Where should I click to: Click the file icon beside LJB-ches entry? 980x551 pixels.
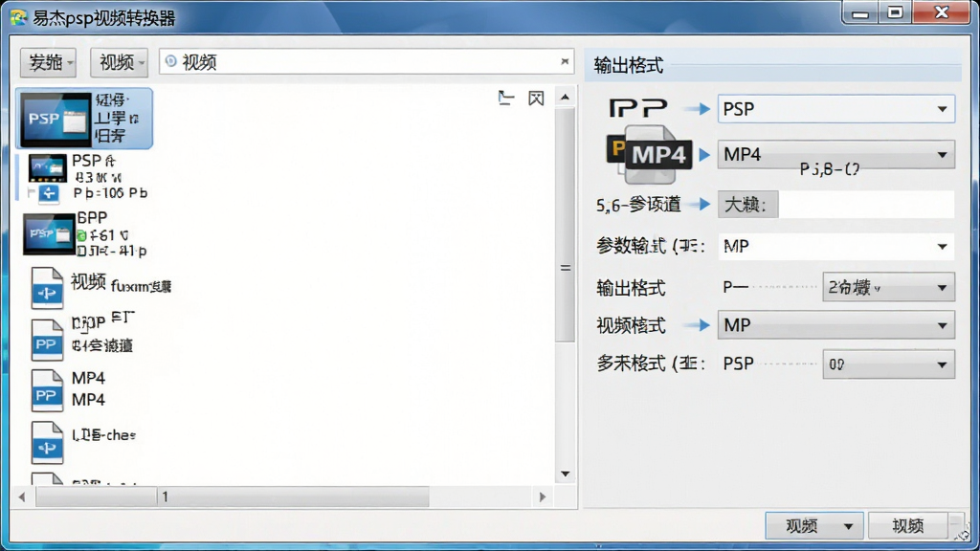(48, 442)
